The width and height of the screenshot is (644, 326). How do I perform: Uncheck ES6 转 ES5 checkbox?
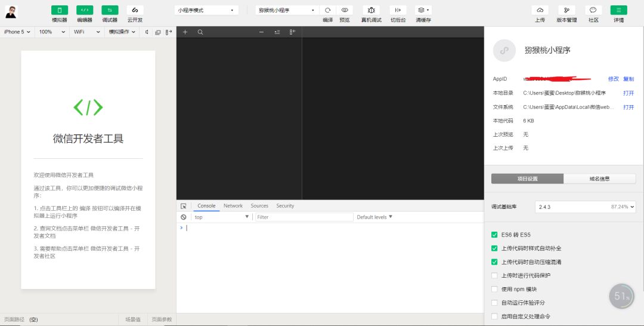(x=494, y=235)
